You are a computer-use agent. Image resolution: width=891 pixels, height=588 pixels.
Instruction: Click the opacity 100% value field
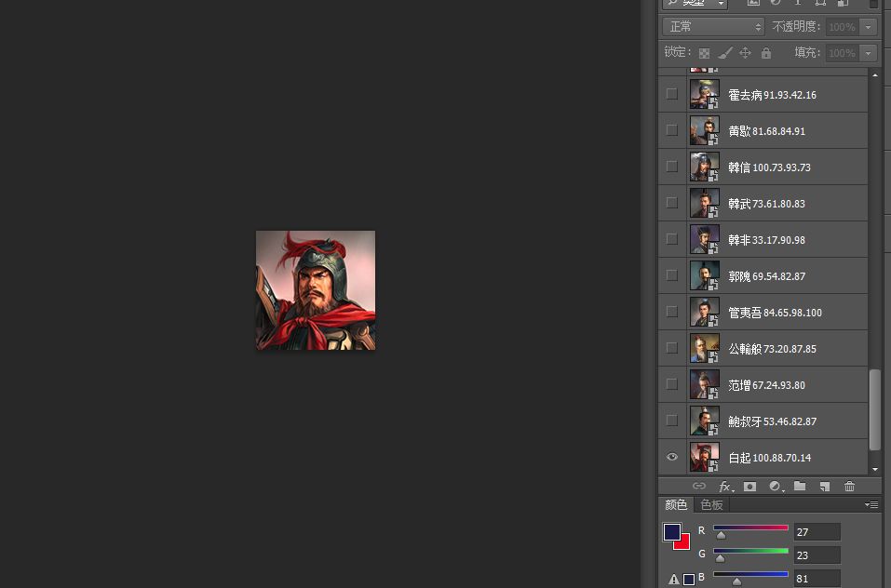click(x=843, y=27)
